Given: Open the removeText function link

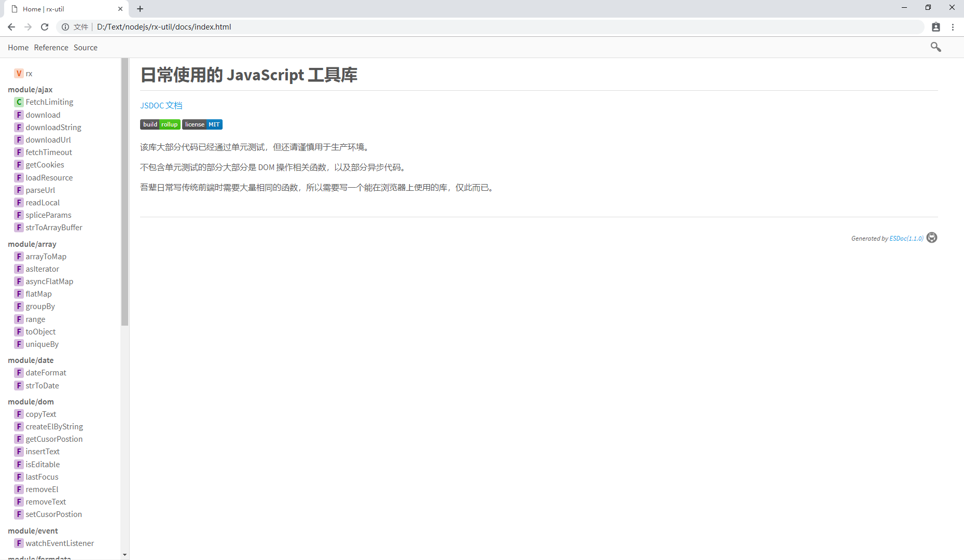Looking at the screenshot, I should pyautogui.click(x=46, y=502).
